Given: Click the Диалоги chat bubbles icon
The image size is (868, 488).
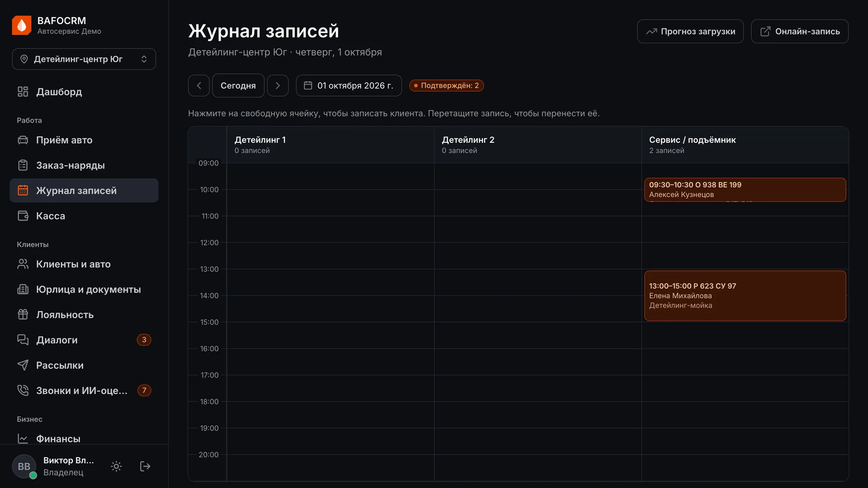Looking at the screenshot, I should [23, 340].
